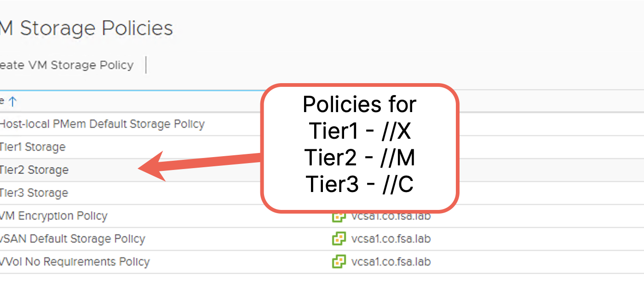
Task: Select VVol No Requirements Policy
Action: pyautogui.click(x=75, y=262)
